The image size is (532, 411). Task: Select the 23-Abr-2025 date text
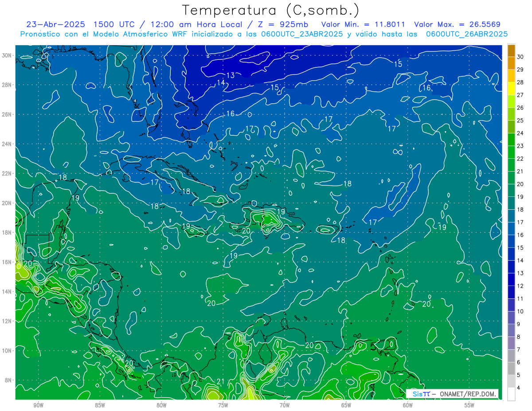55,24
